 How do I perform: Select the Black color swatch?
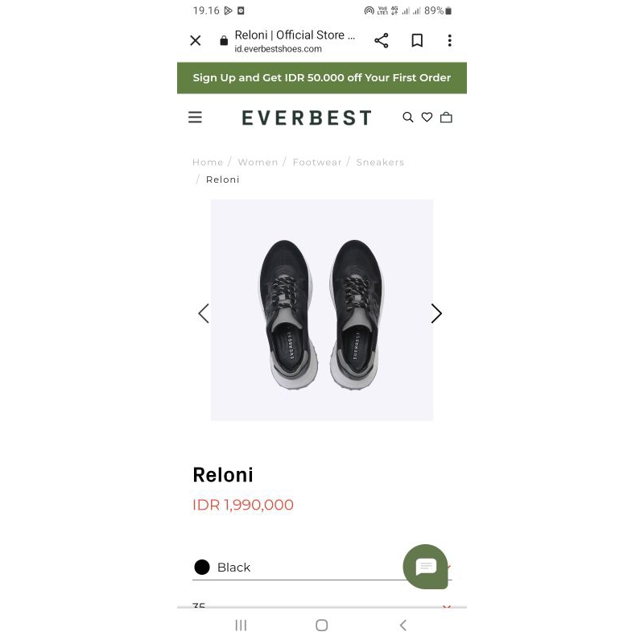(201, 567)
